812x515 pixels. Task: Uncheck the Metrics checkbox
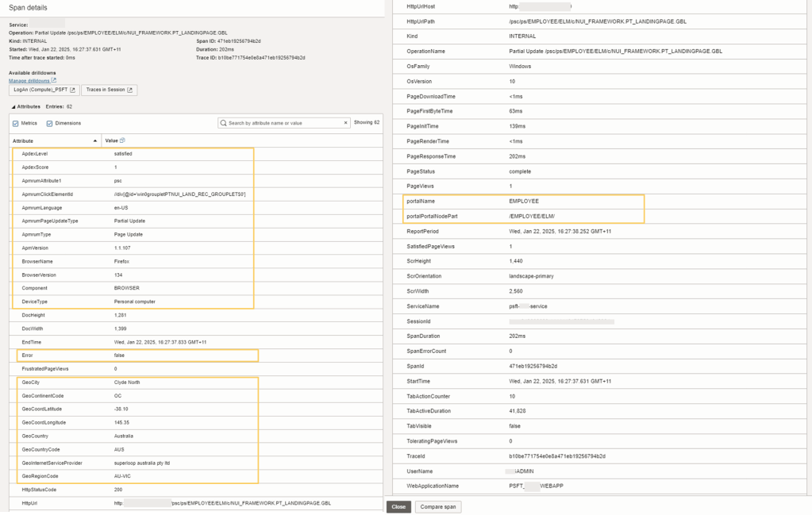16,123
